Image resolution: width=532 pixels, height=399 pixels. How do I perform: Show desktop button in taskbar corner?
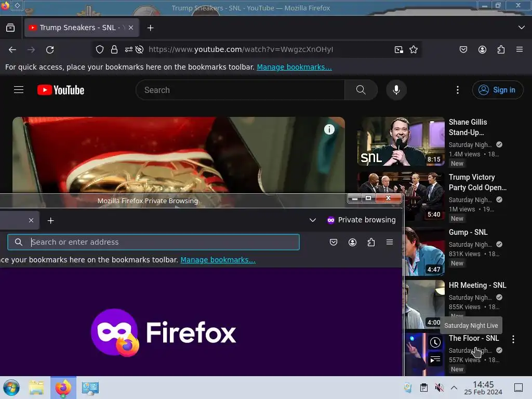pos(518,388)
